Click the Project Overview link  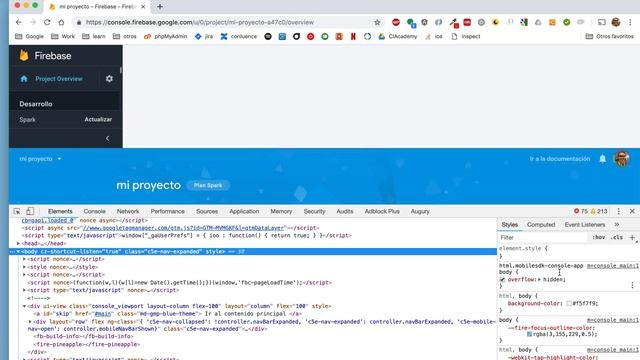point(59,79)
